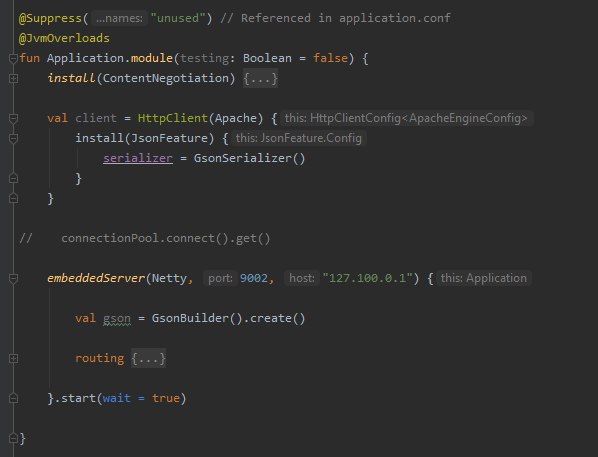Click the comment Referenced in application.conf

(x=335, y=18)
